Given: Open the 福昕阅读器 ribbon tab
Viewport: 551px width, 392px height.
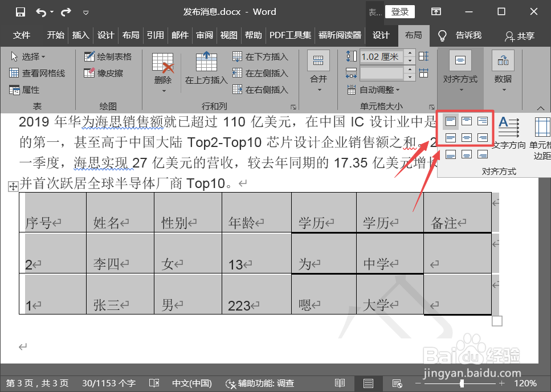Looking at the screenshot, I should [340, 35].
